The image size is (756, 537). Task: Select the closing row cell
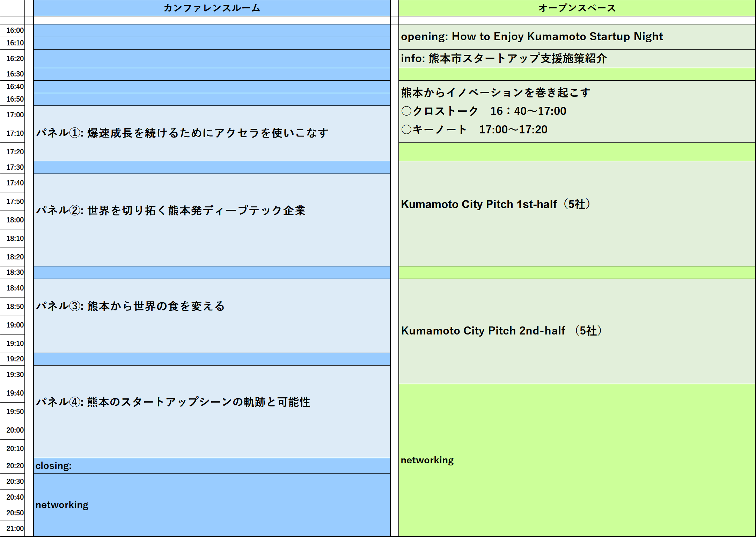[x=53, y=466]
